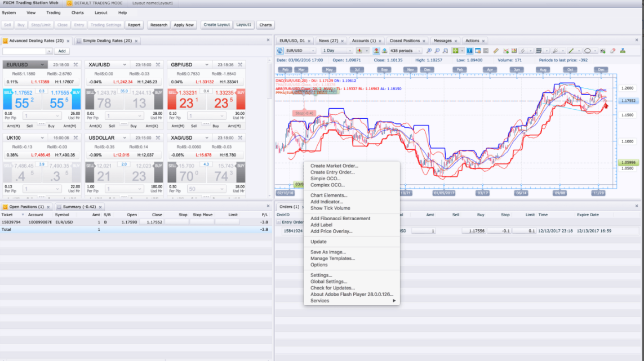644x361 pixels.
Task: Click the blue EUR/USD BUY button
Action: (77, 99)
